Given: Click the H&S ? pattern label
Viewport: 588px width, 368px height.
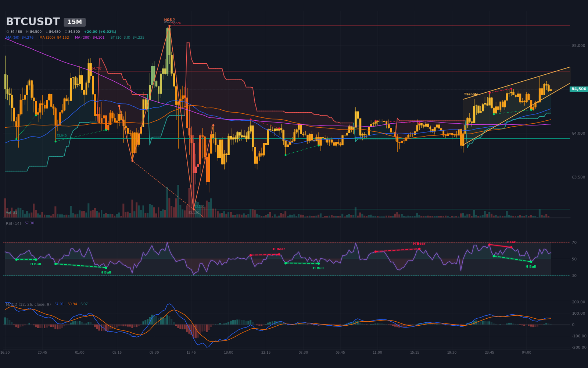Looking at the screenshot, I should click(169, 20).
